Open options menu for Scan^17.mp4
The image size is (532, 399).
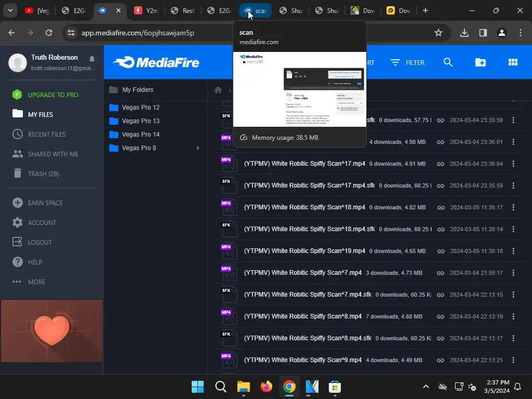513,164
